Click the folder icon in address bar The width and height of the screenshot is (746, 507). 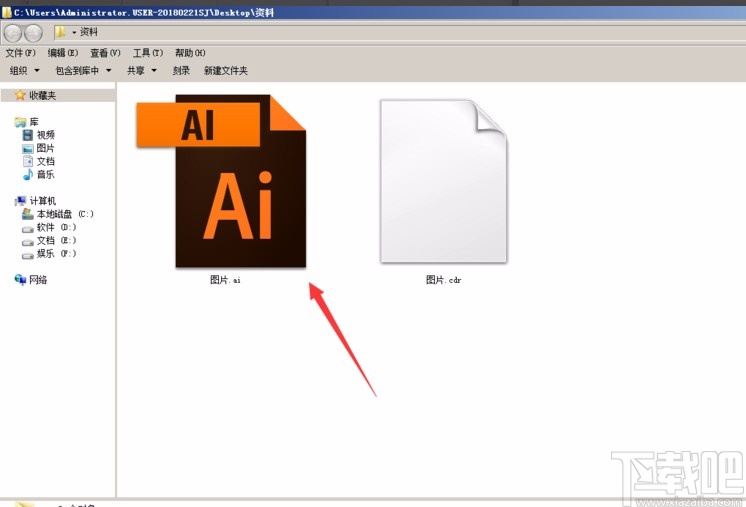tap(60, 32)
